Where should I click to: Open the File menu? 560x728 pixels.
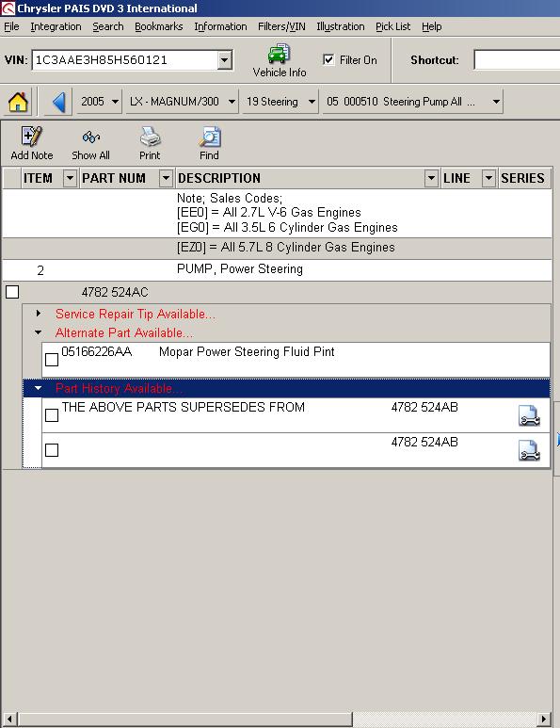coord(11,26)
